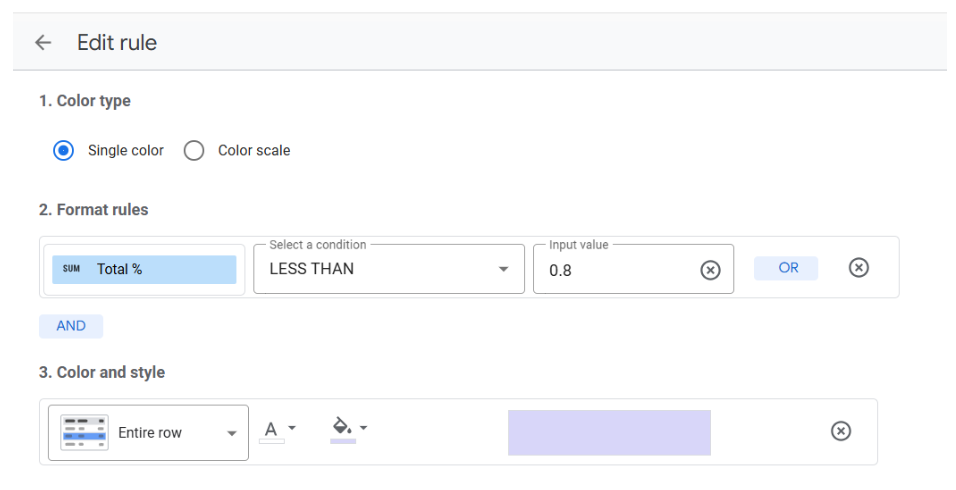The height and width of the screenshot is (490, 956).
Task: Click the SUM aggregation badge on Total %
Action: (71, 269)
